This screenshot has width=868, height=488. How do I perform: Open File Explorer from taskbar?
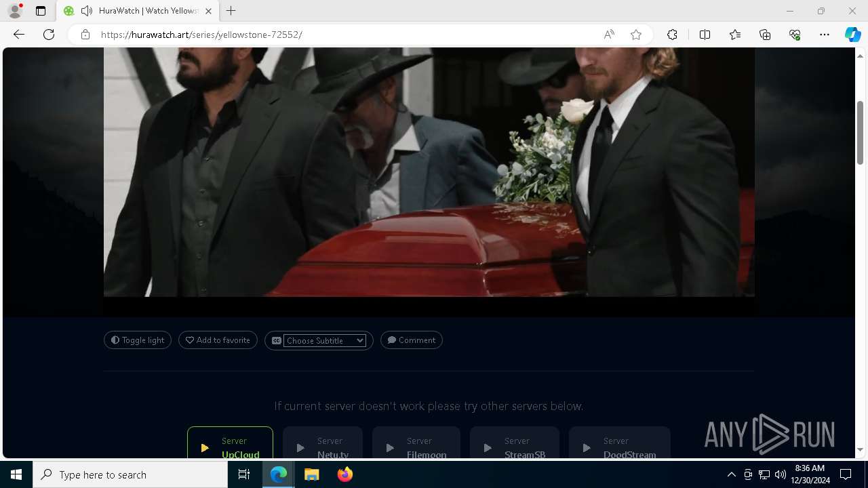tap(311, 474)
